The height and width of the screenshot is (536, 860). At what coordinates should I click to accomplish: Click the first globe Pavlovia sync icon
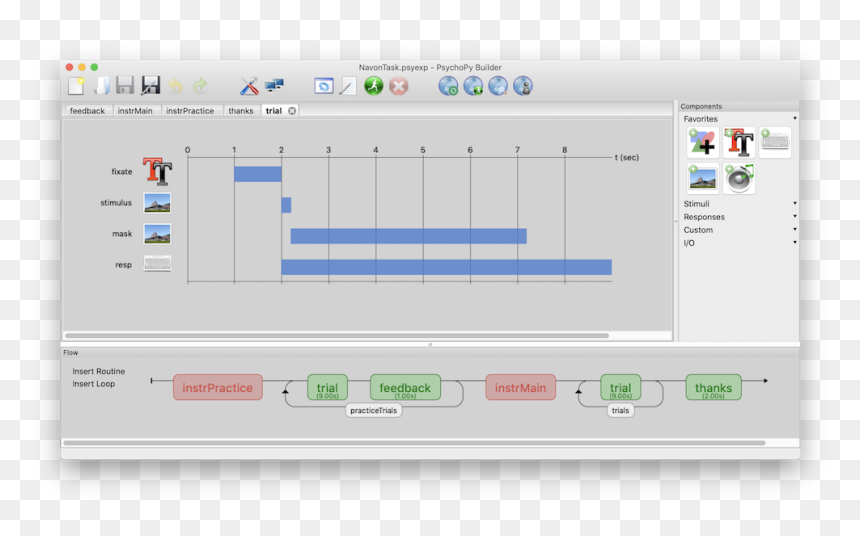448,86
